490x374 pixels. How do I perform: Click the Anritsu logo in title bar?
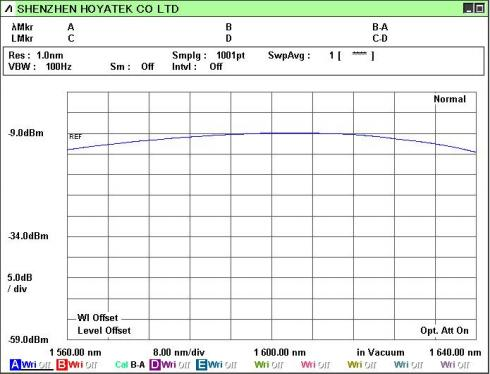pos(9,9)
